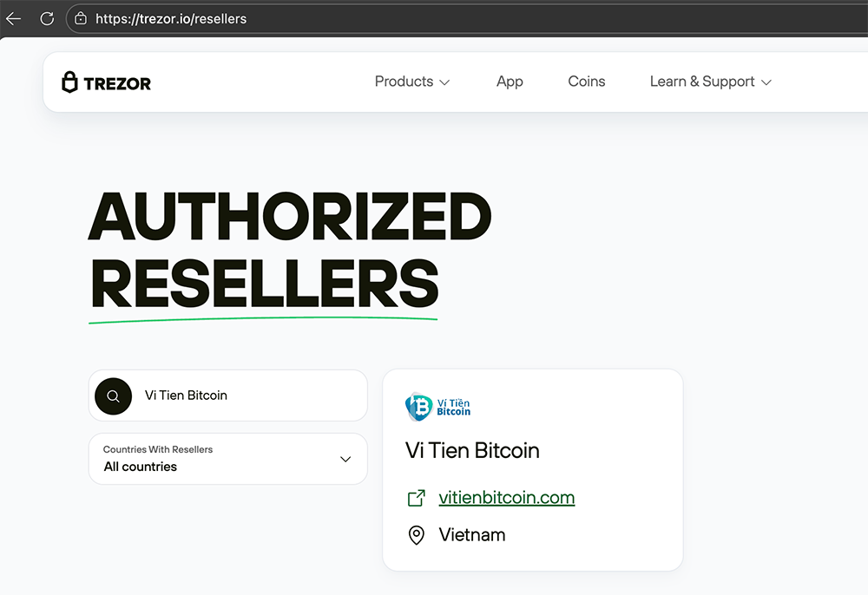868x595 pixels.
Task: Click the All countries dropdown chevron
Action: click(345, 459)
